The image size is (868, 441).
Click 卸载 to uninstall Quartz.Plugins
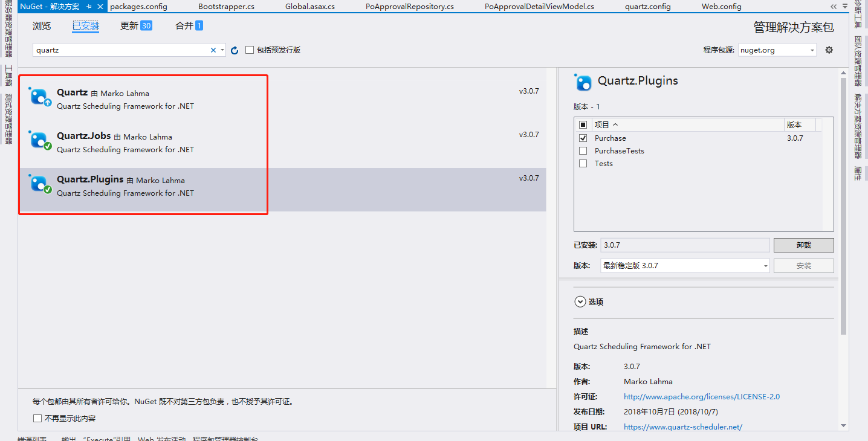point(803,245)
